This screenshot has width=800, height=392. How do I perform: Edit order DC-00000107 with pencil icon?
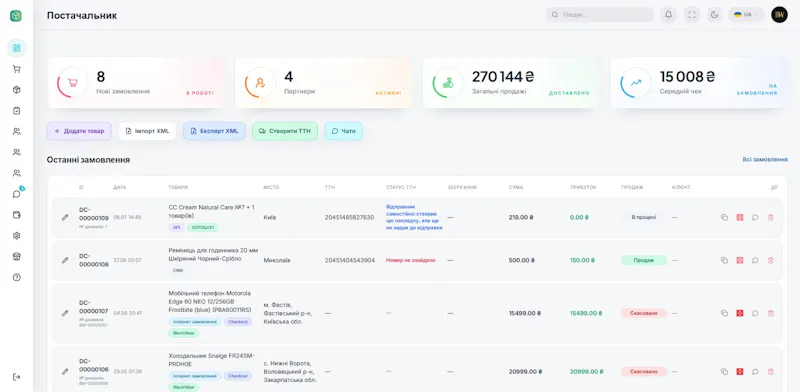(x=65, y=313)
